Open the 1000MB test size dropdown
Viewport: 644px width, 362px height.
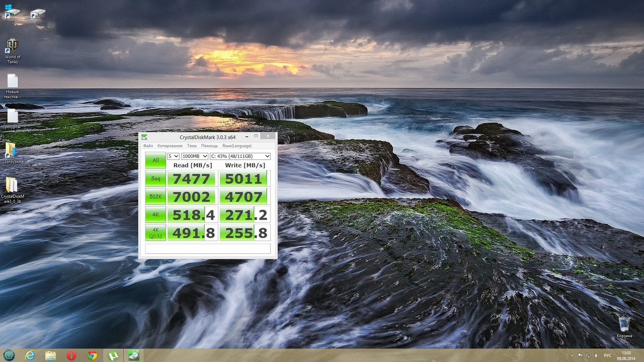coord(195,156)
